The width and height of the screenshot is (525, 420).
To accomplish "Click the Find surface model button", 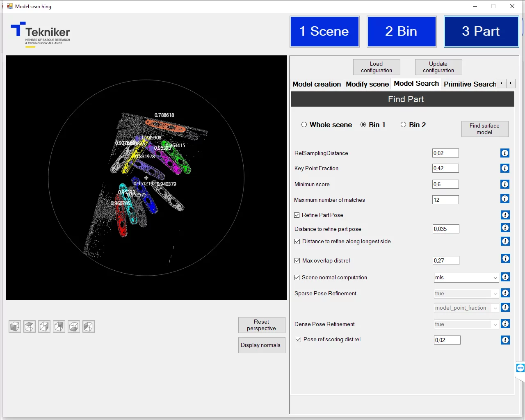I will (x=484, y=129).
